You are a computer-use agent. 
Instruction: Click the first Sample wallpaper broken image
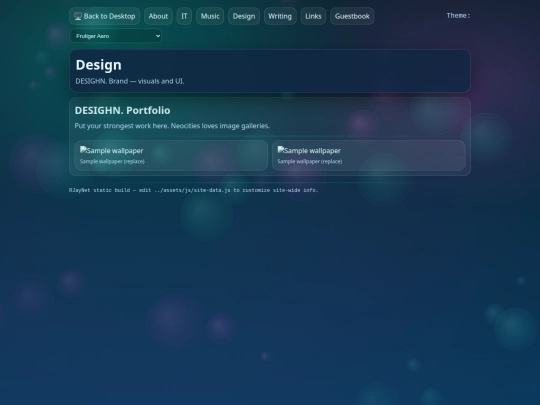112,150
